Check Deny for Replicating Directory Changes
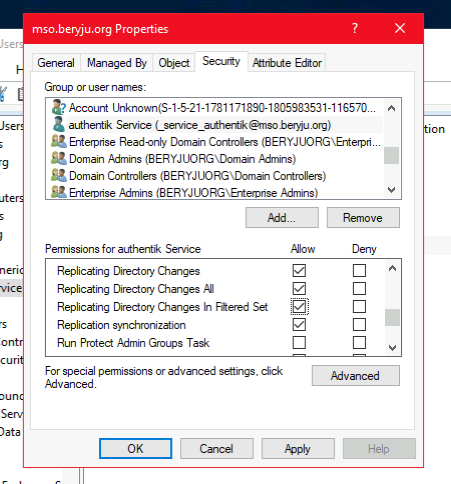The image size is (451, 484). coord(359,270)
